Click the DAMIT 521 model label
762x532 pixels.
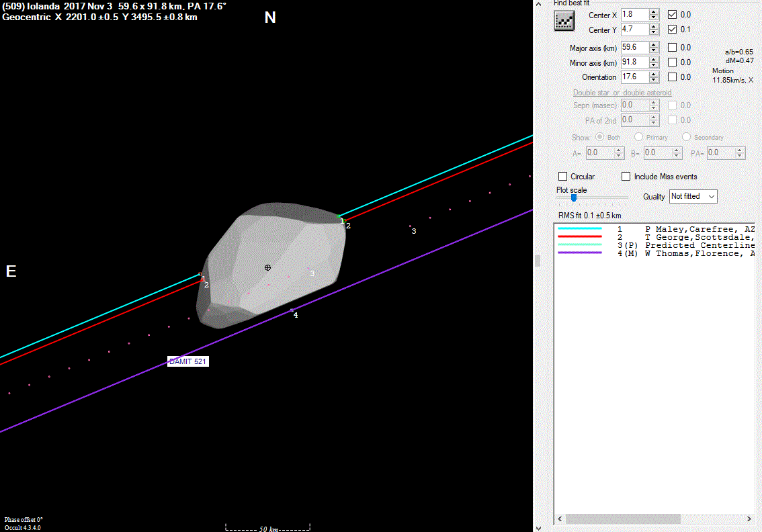click(187, 361)
